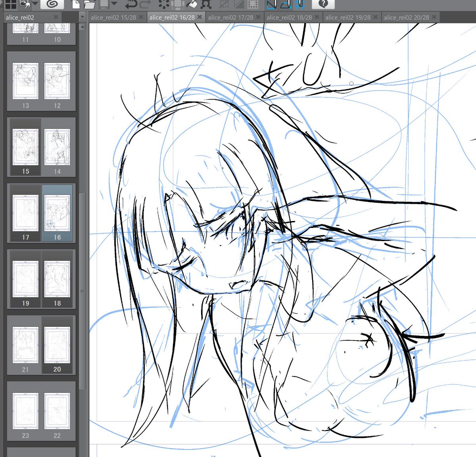This screenshot has width=476, height=457.
Task: Activate tab alice_rei02 20/28
Action: coord(407,17)
